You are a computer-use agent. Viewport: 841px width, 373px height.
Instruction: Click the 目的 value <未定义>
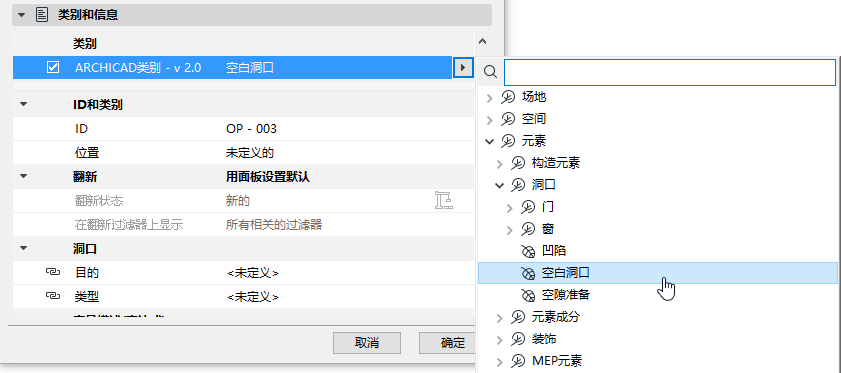click(x=253, y=273)
